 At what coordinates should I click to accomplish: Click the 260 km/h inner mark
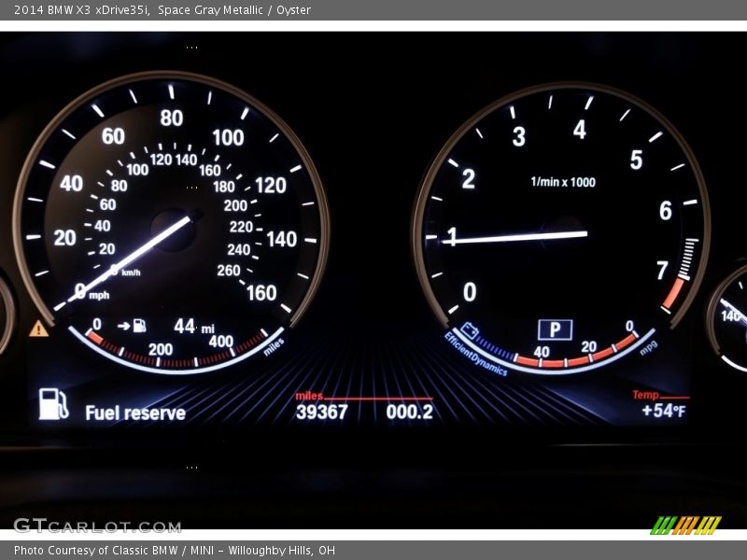(x=229, y=270)
